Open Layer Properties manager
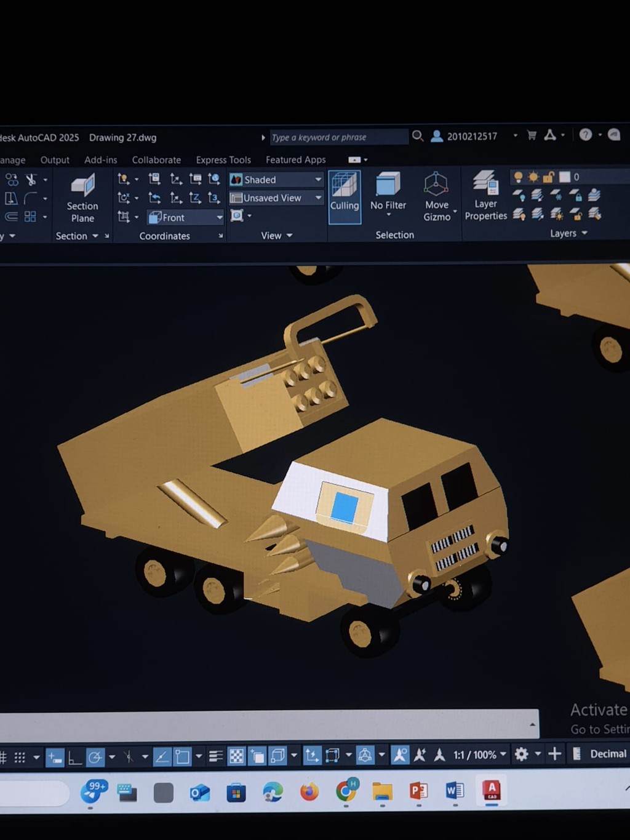This screenshot has width=630, height=840. coord(485,196)
